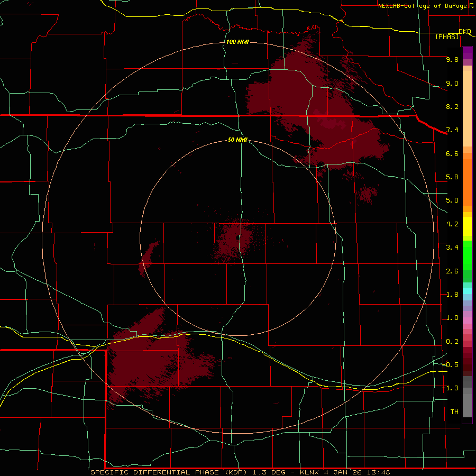
Task: Pick the pink segment of the color bar
Action: point(467,321)
